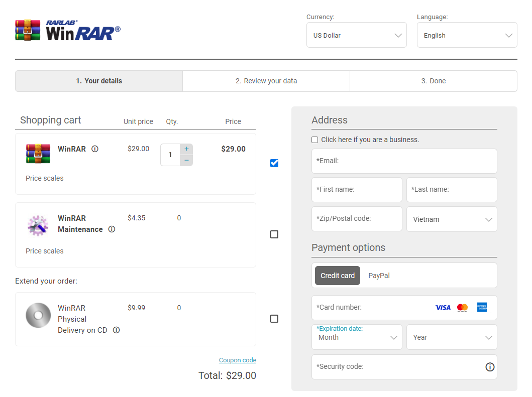This screenshot has width=532, height=397.
Task: Check the WinRAR Maintenance checkbox
Action: tap(274, 234)
